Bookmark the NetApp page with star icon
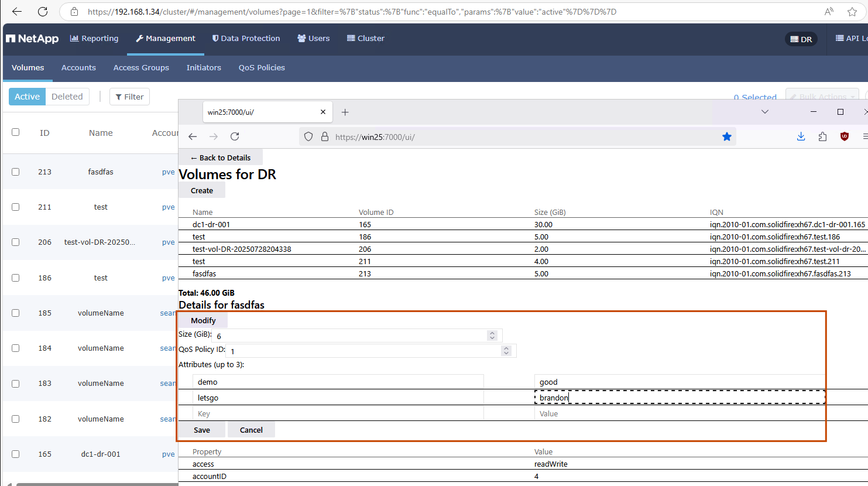Screen dimensions: 868x486 click(x=852, y=11)
